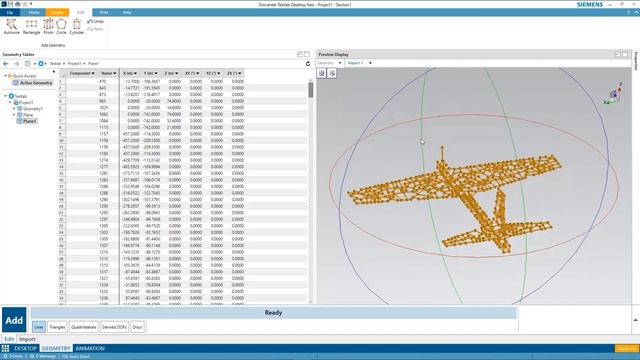Click the first view button in Preview Display
This screenshot has height=360, width=640.
[322, 73]
